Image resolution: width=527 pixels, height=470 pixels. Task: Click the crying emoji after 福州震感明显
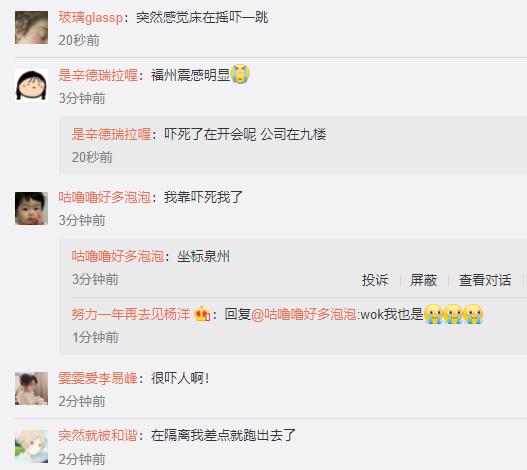(x=240, y=74)
